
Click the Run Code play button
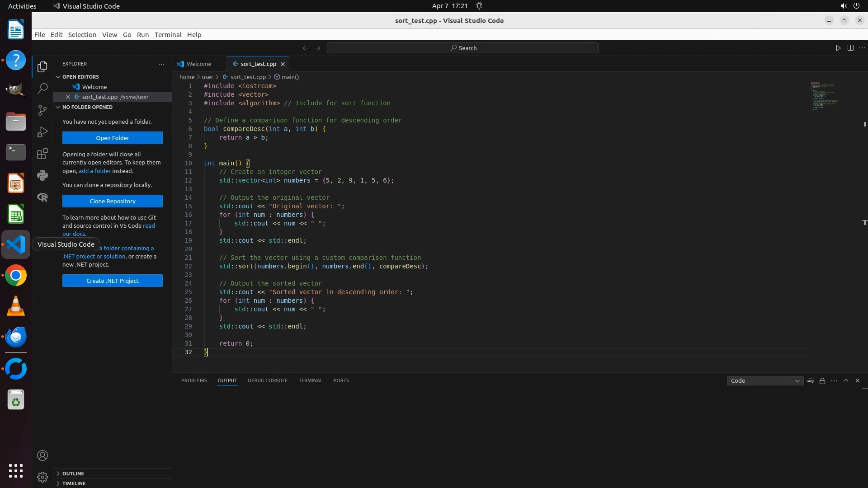pyautogui.click(x=838, y=48)
